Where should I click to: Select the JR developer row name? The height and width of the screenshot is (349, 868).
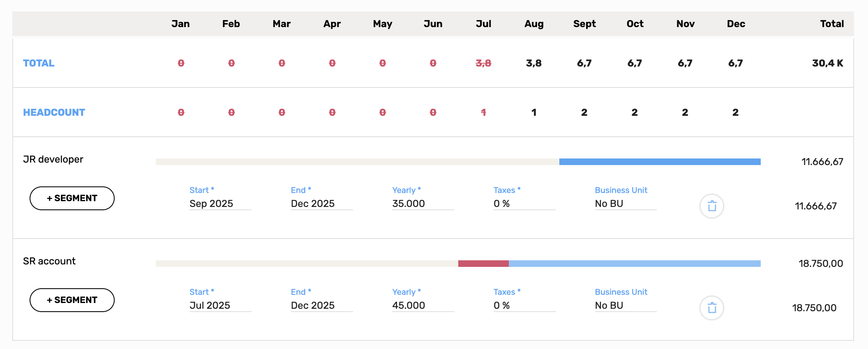click(x=53, y=159)
